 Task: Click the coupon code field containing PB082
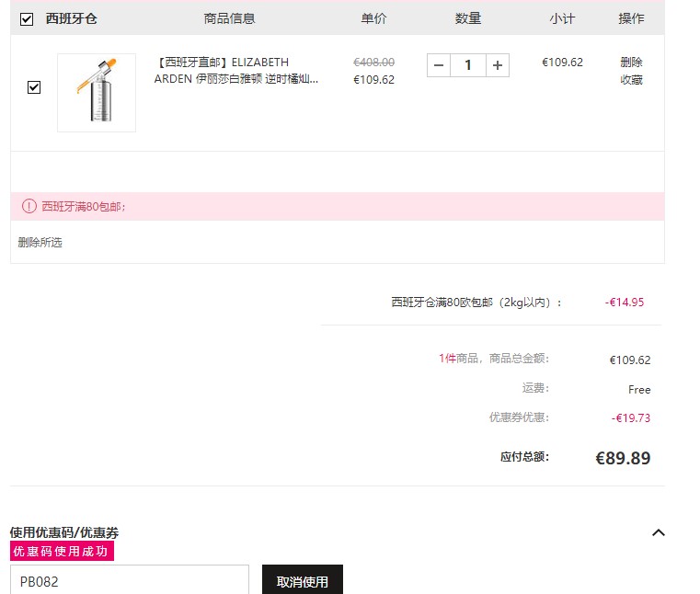tap(130, 579)
